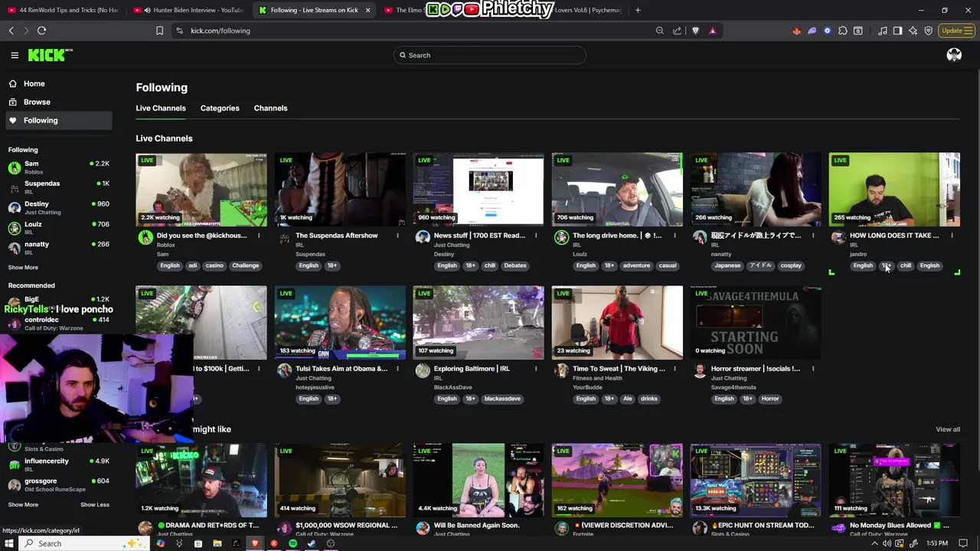This screenshot has height=551, width=980.
Task: Click cosplay tag on nanatty's stream
Action: pyautogui.click(x=791, y=266)
